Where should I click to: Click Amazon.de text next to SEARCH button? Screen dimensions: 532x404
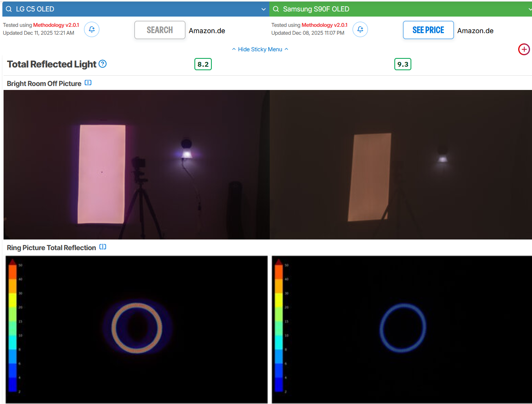tap(207, 31)
